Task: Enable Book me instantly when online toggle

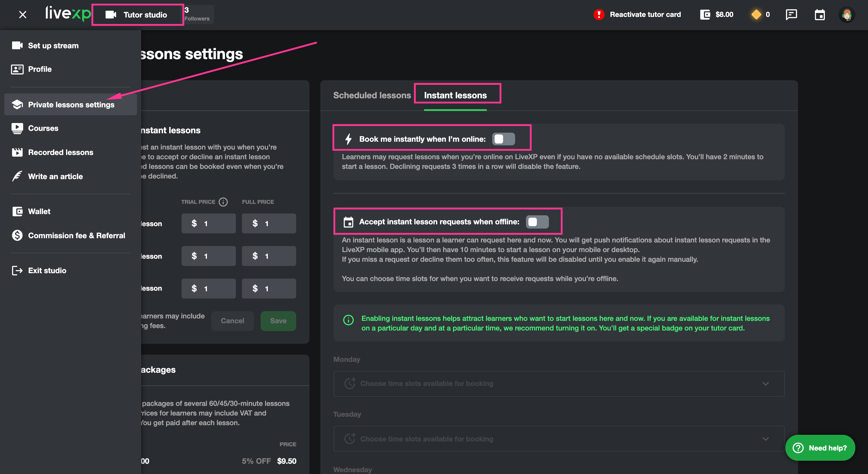Action: point(503,139)
